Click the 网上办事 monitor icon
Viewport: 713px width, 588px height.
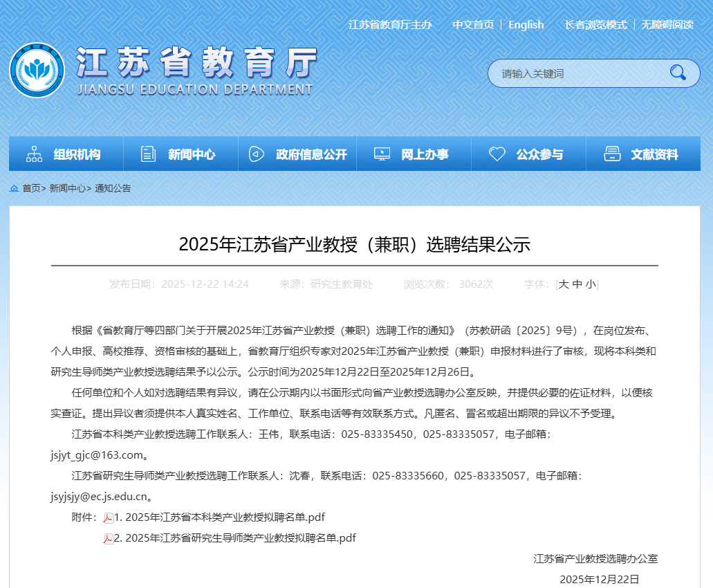[382, 154]
